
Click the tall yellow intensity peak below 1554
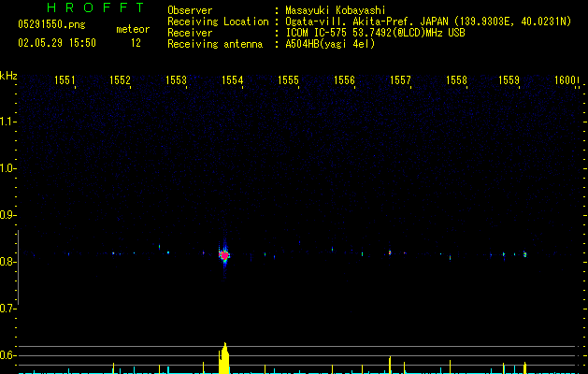(223, 358)
